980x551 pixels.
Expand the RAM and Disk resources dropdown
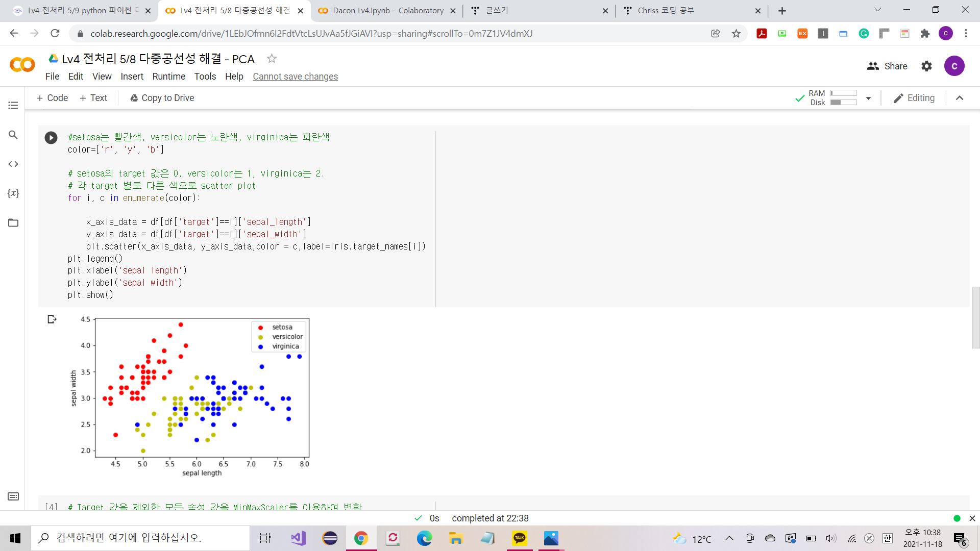[868, 98]
